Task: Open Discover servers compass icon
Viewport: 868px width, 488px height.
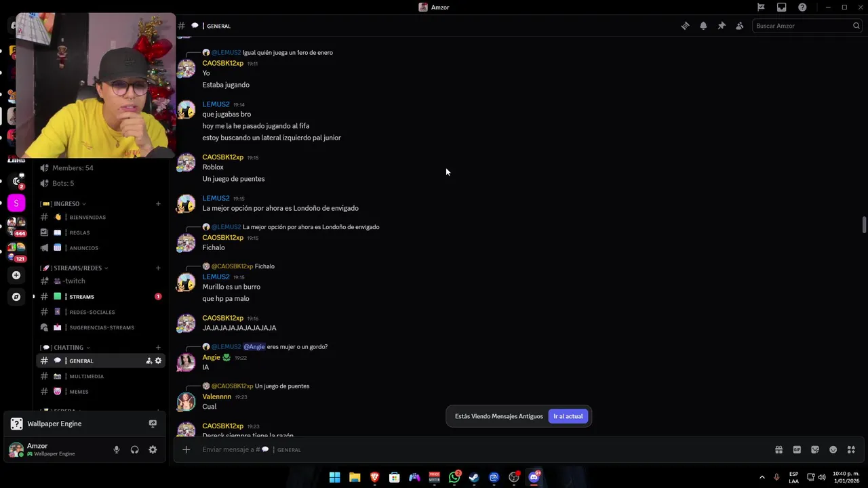Action: (16, 297)
